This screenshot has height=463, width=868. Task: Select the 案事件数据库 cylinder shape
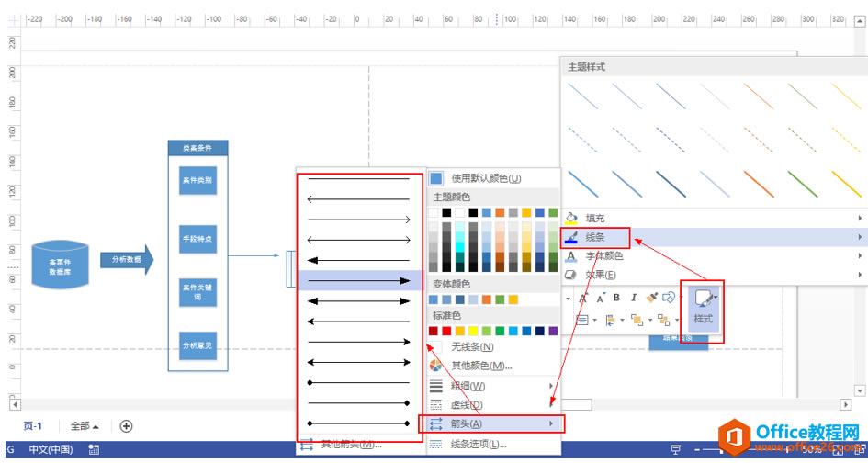[x=60, y=265]
